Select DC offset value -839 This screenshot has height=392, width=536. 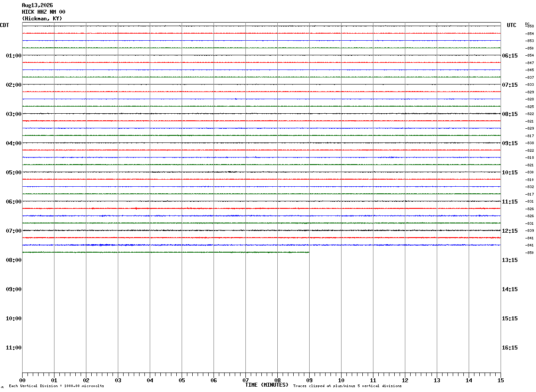pyautogui.click(x=530, y=231)
